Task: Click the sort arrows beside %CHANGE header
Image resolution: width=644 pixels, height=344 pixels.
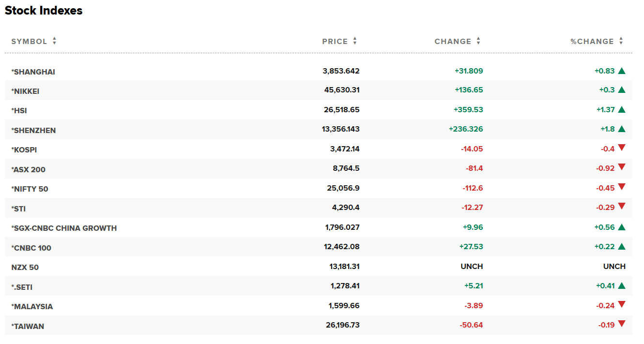Action: click(621, 41)
